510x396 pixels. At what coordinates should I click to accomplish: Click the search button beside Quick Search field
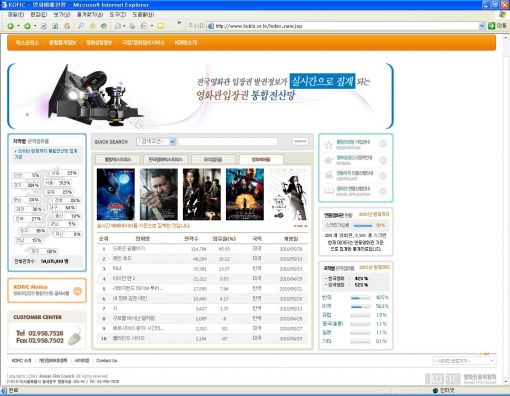click(300, 141)
